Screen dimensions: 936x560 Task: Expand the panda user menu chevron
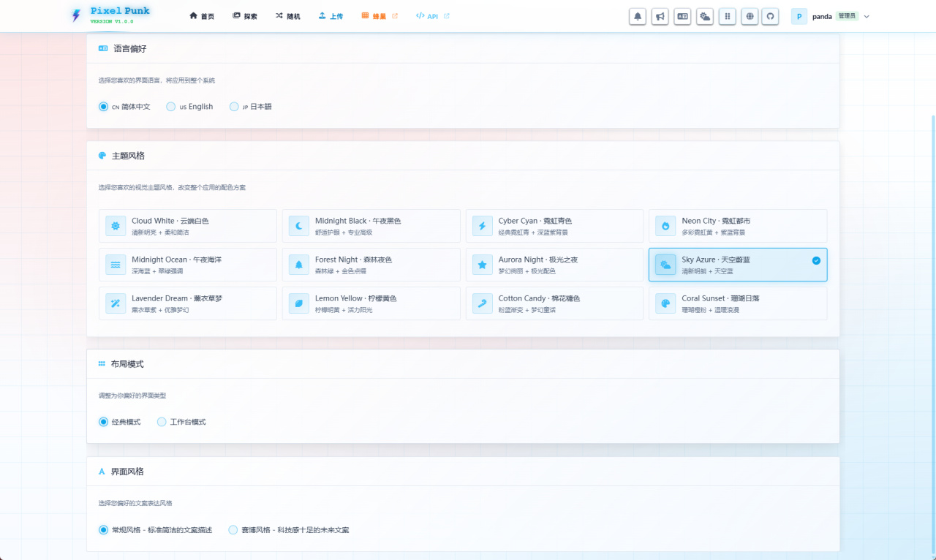[867, 16]
